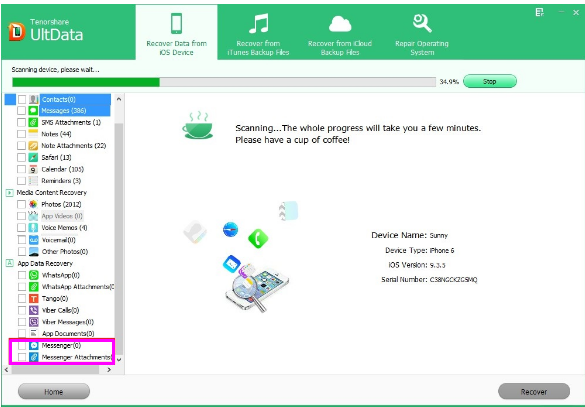Open the Repair Operating System tab
The image size is (585, 407).
422,32
